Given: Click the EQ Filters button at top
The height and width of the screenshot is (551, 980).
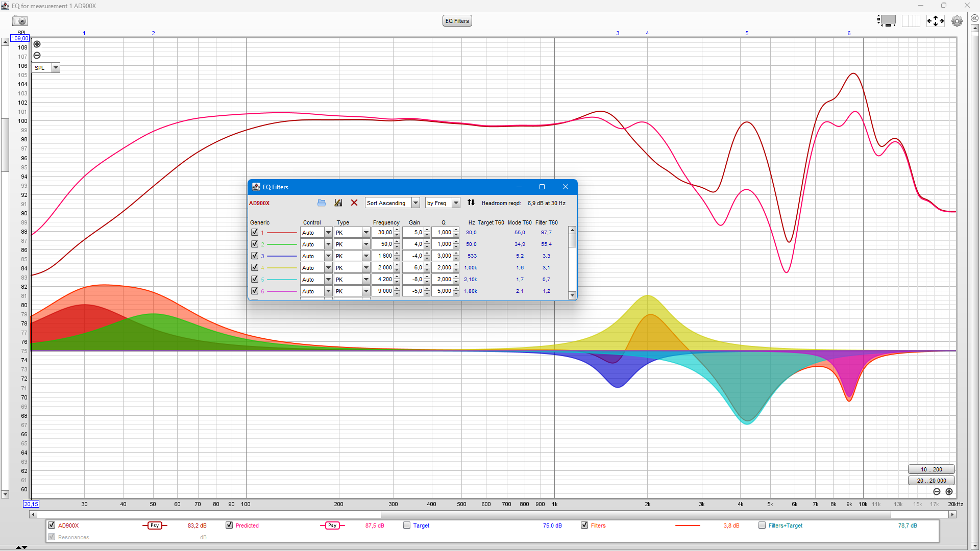Looking at the screenshot, I should pyautogui.click(x=457, y=21).
